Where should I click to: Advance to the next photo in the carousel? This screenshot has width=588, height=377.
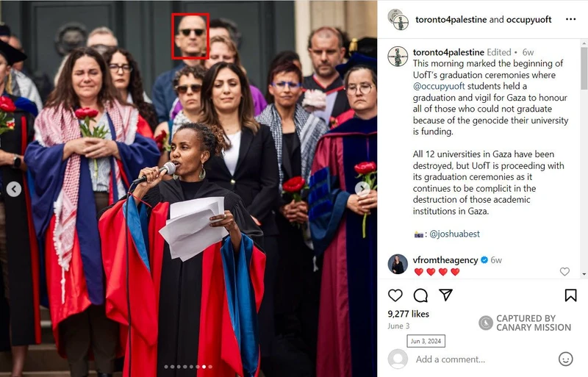tap(362, 188)
